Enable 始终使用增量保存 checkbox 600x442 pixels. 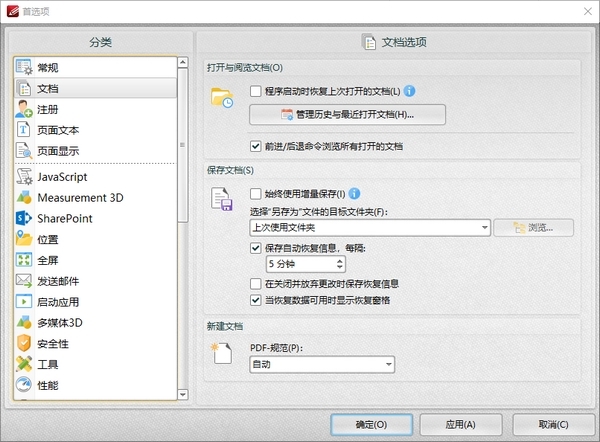tap(255, 194)
